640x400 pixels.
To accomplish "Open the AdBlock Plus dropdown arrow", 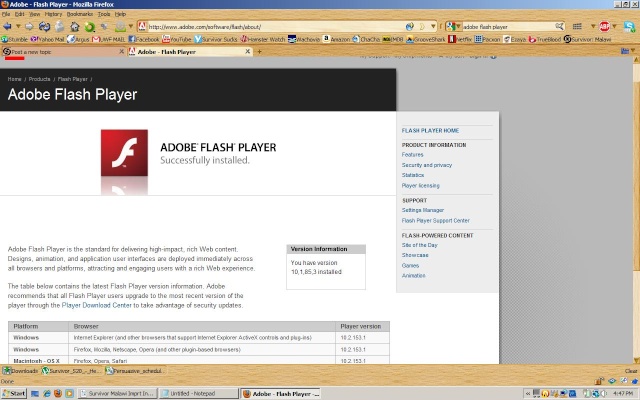I will 613,27.
